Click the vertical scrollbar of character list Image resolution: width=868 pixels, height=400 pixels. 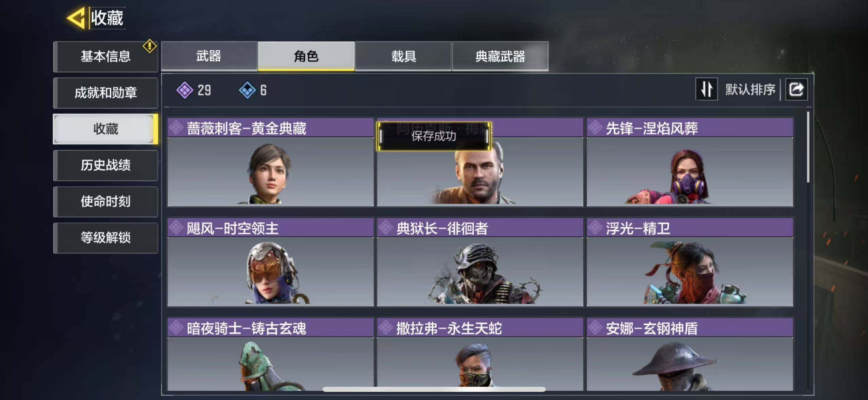coord(808,147)
